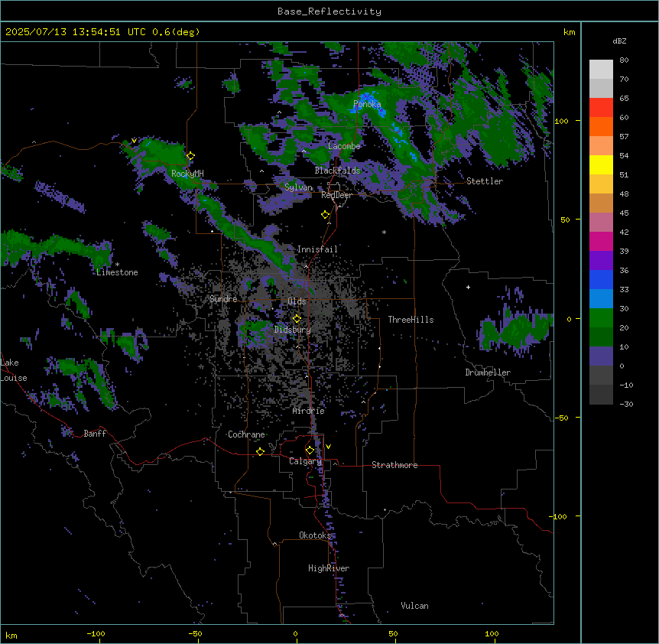
Task: Click the Stettler city label
Action: point(485,181)
